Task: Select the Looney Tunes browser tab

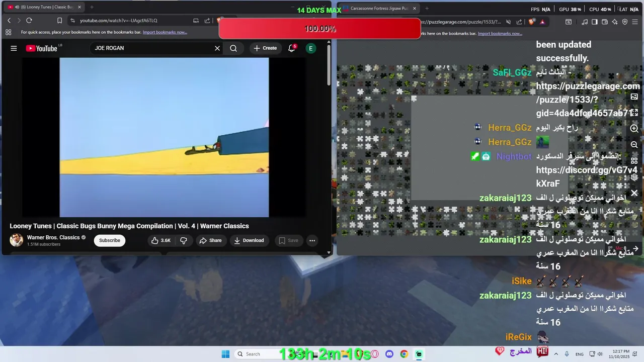Action: (45, 7)
